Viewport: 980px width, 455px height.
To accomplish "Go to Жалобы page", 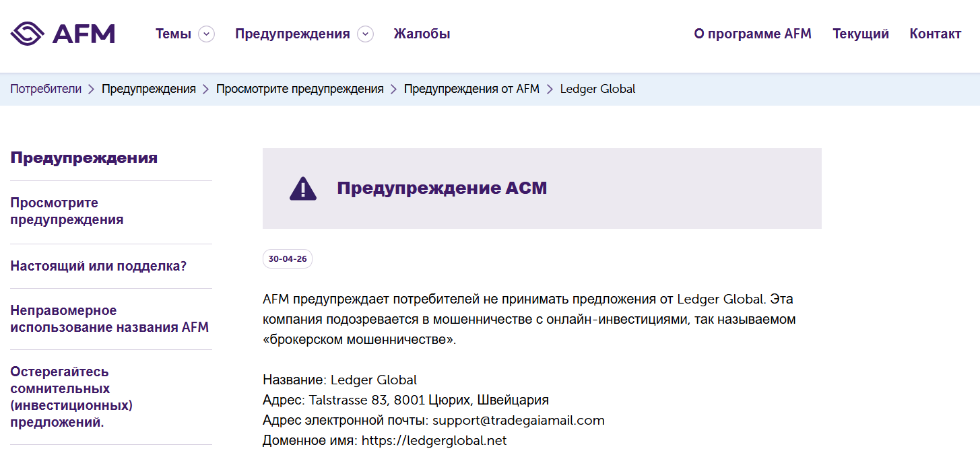I will (x=422, y=34).
